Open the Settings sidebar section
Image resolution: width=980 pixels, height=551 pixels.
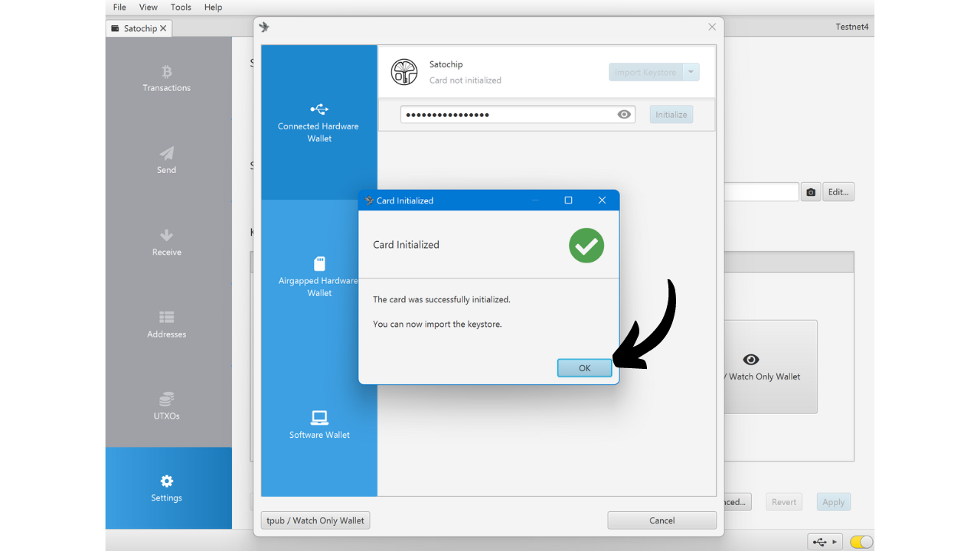(x=167, y=488)
